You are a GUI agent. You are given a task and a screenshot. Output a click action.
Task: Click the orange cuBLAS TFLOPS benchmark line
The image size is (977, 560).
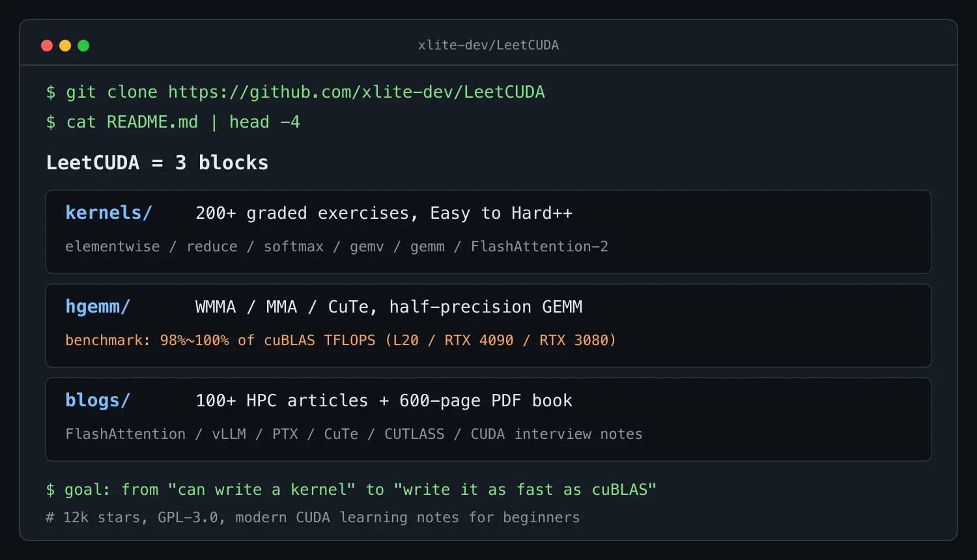[x=341, y=340]
